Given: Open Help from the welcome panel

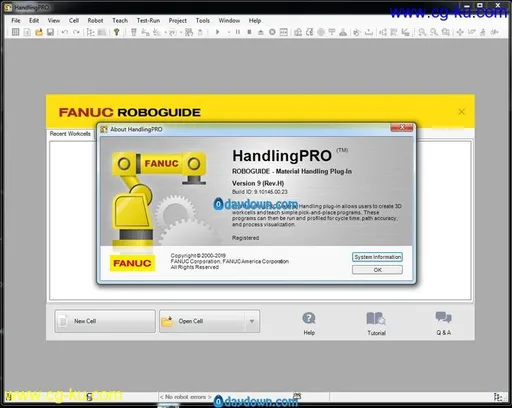Looking at the screenshot, I should [x=309, y=323].
